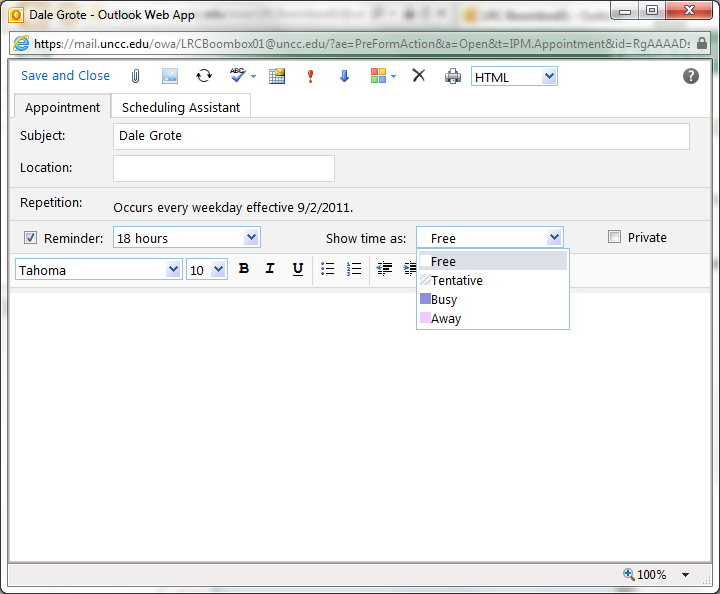This screenshot has height=594, width=720.
Task: Open the HTML format dropdown
Action: 549,77
